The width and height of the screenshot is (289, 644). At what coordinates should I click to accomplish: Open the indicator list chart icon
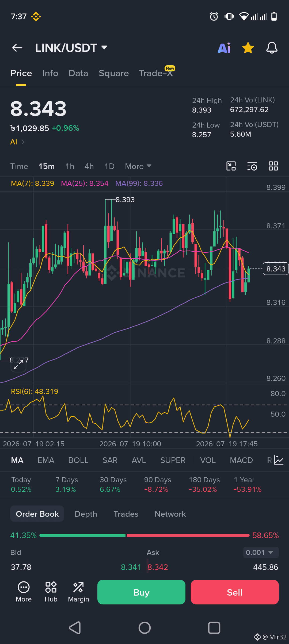point(278,460)
